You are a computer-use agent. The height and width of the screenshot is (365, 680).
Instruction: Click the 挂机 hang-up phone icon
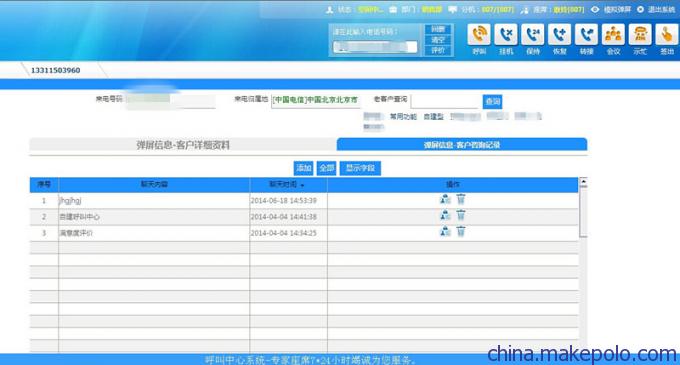506,34
